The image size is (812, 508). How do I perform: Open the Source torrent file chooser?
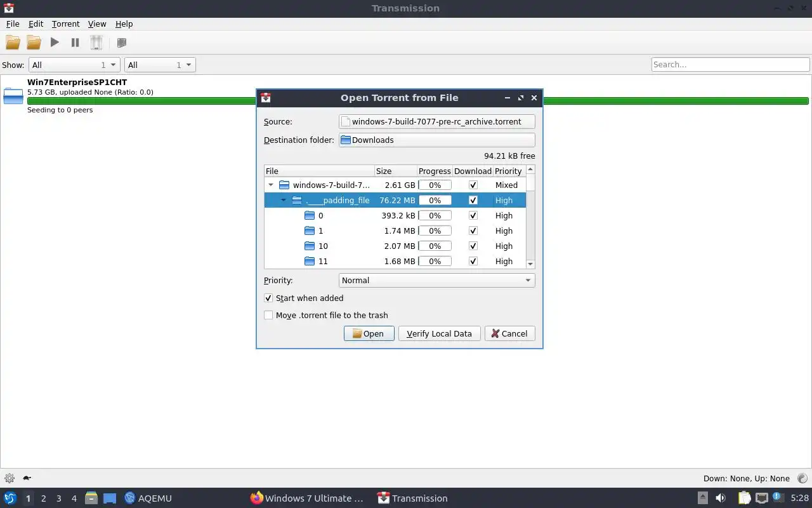point(436,121)
